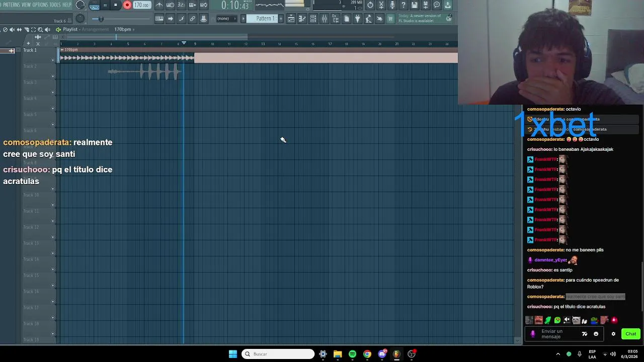
Task: Select the playlist select tool dashed box
Action: (x=33, y=29)
